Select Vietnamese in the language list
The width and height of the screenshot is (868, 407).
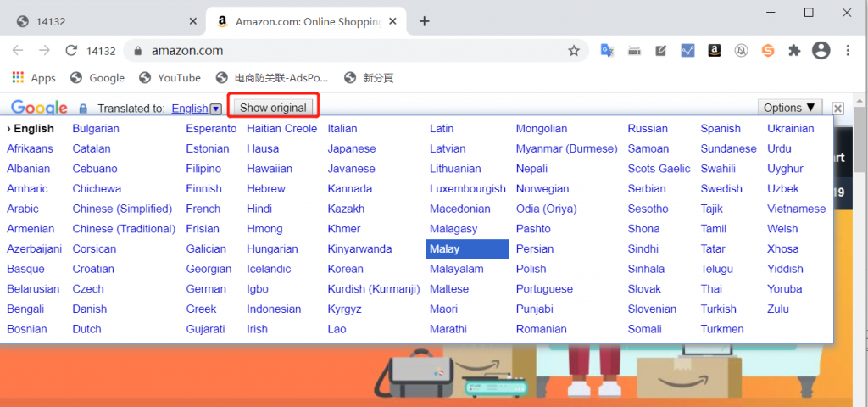(x=796, y=209)
